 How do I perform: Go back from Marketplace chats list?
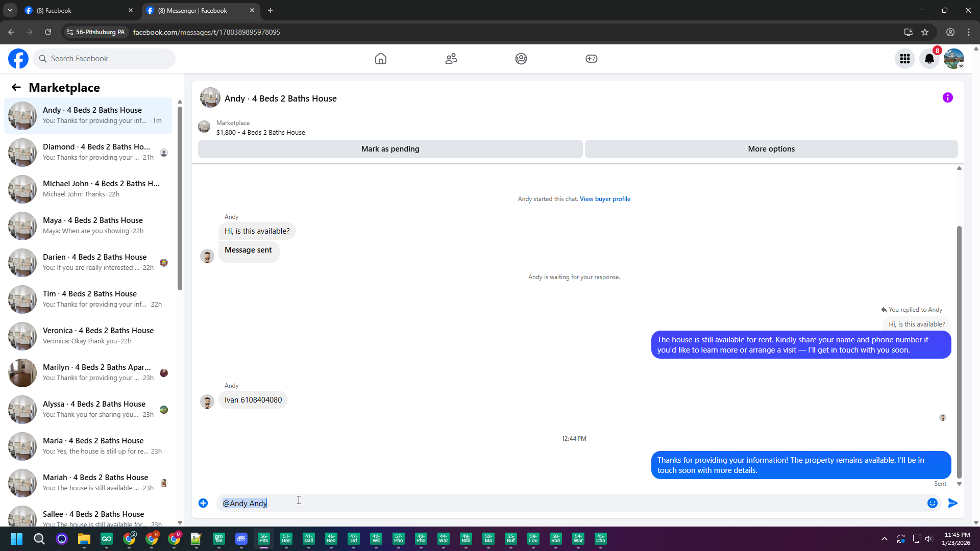coord(16,88)
